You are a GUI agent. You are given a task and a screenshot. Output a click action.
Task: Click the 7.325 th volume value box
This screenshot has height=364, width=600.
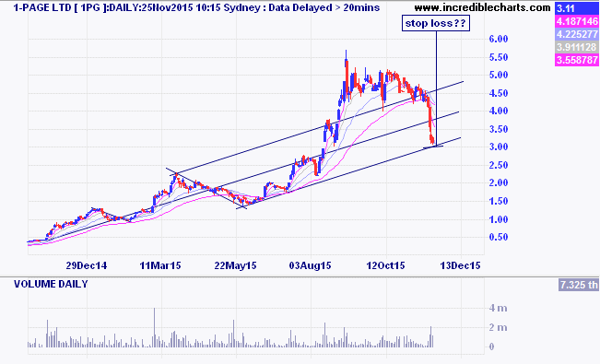click(x=579, y=285)
